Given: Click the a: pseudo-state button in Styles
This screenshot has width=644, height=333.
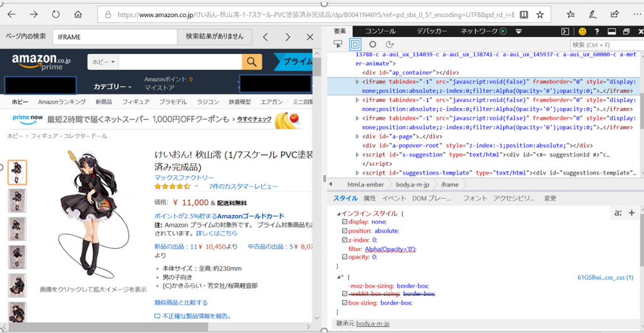Looking at the screenshot, I should (618, 213).
